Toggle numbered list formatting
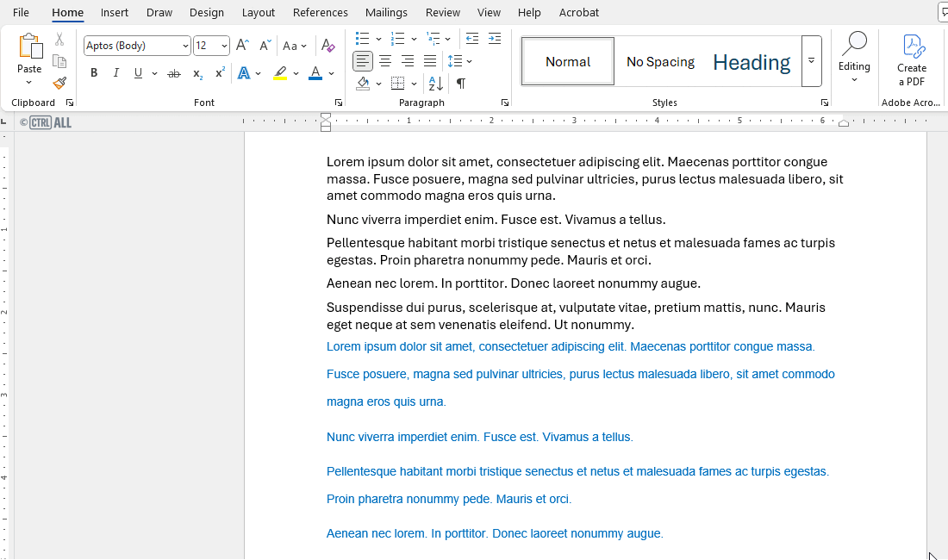The image size is (948, 560). click(397, 39)
